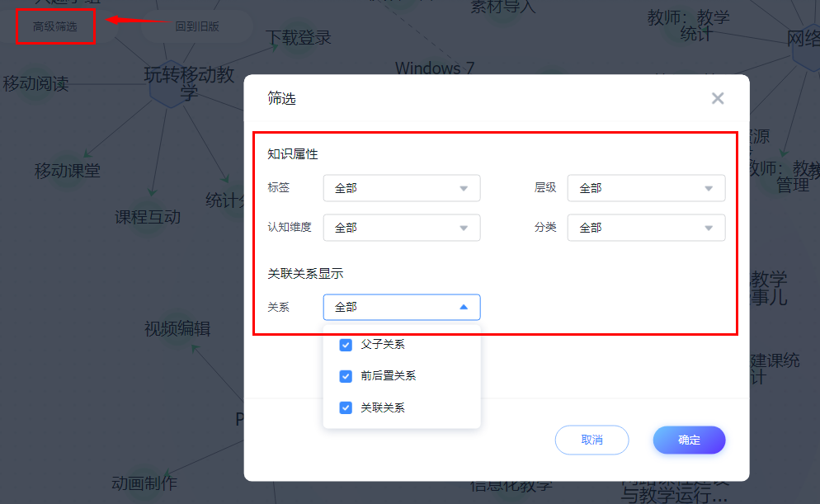
Task: Collapse the 关系 dropdown
Action: click(x=402, y=307)
